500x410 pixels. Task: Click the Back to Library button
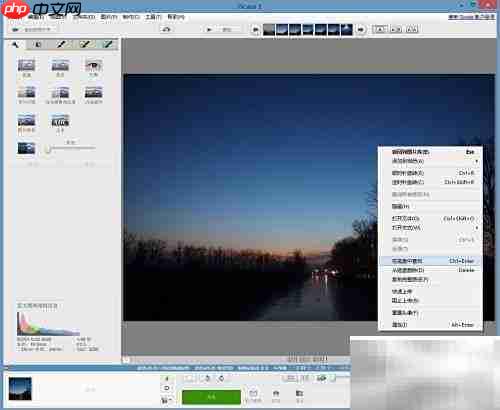click(32, 30)
